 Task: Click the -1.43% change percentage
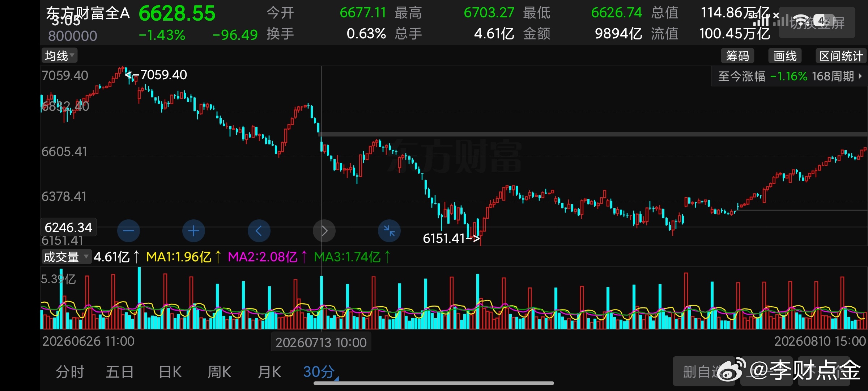click(162, 35)
